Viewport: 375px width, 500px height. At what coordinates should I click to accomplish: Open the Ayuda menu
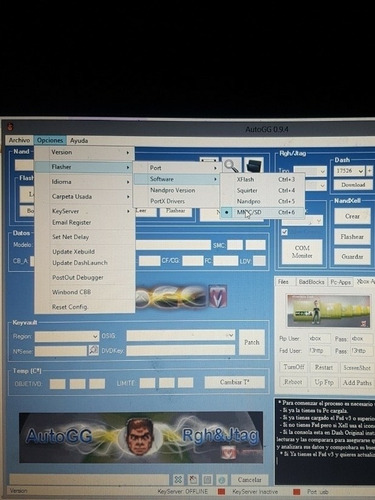[x=79, y=141]
